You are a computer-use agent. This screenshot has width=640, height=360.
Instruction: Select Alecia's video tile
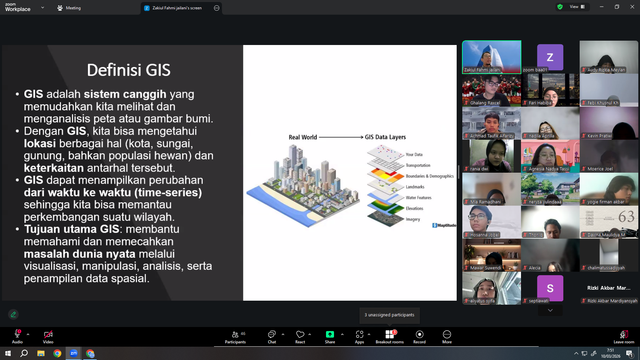point(550,255)
